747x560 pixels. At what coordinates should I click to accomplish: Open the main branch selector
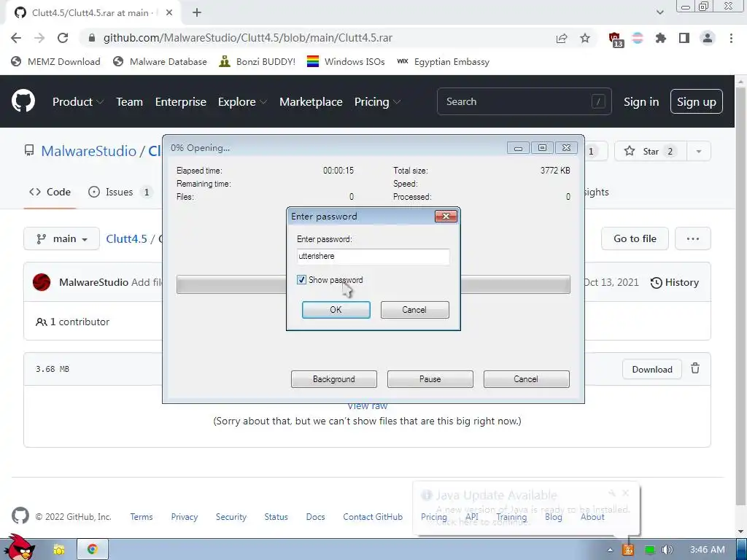click(62, 238)
